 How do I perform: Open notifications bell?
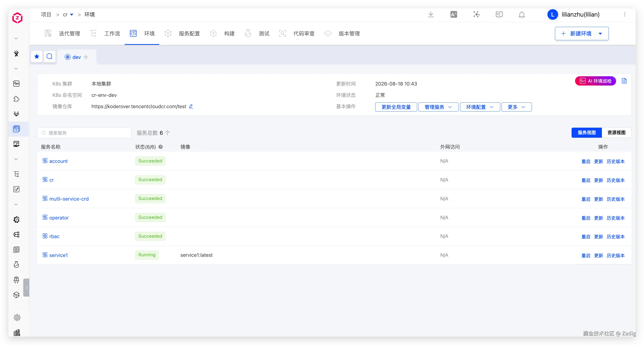pos(522,15)
